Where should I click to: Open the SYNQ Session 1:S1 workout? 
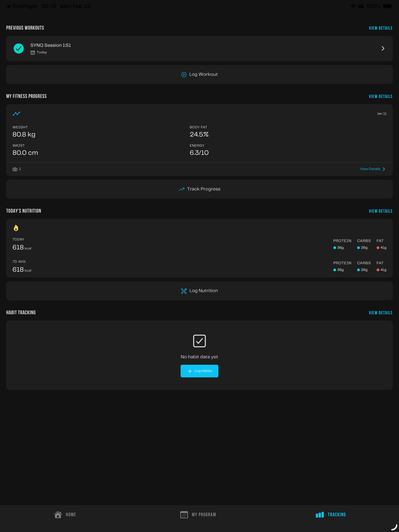(x=199, y=48)
